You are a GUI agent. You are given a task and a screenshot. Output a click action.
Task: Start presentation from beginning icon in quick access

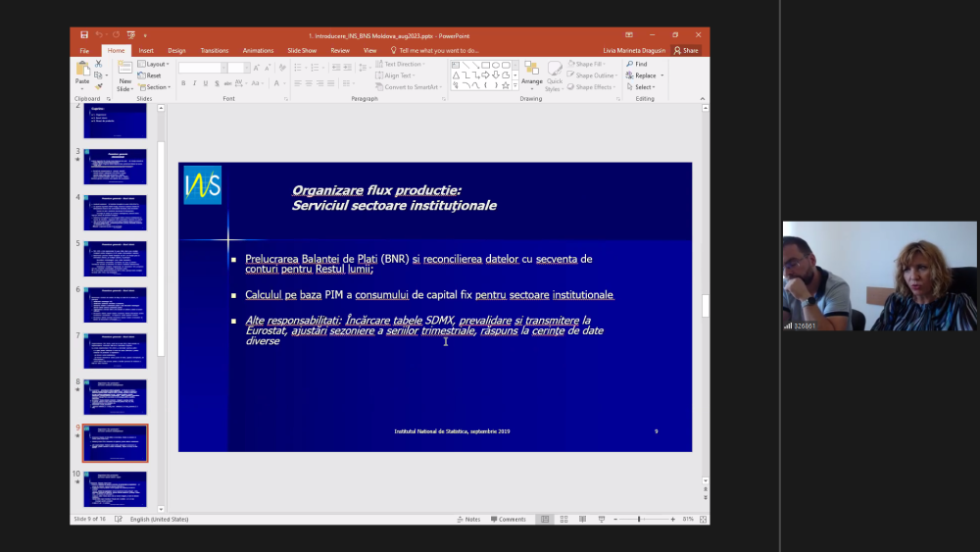[x=130, y=35]
